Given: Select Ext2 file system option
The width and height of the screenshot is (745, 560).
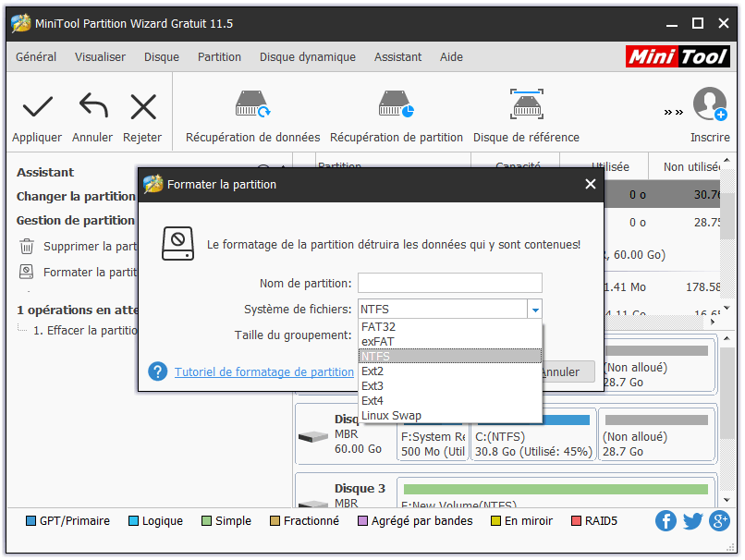Looking at the screenshot, I should coord(450,371).
